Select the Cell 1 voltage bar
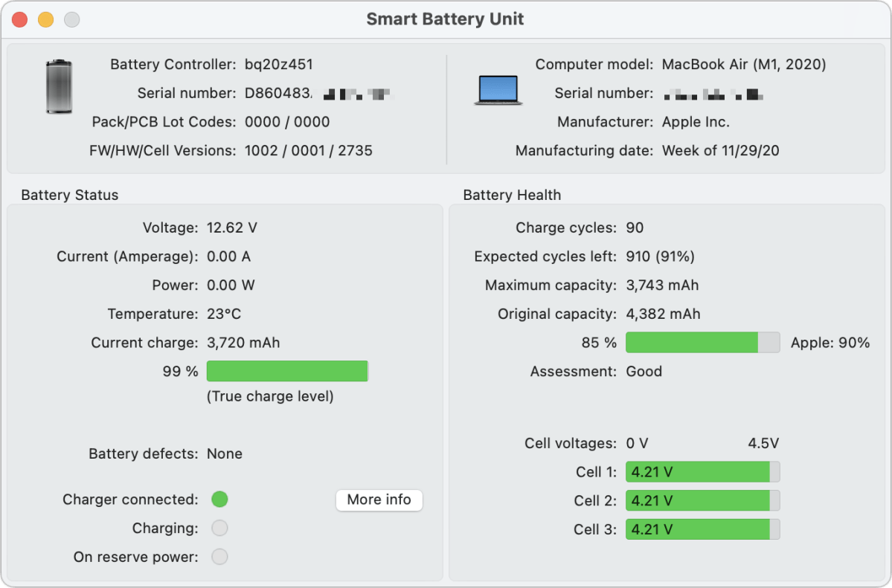The width and height of the screenshot is (892, 588). pyautogui.click(x=702, y=472)
